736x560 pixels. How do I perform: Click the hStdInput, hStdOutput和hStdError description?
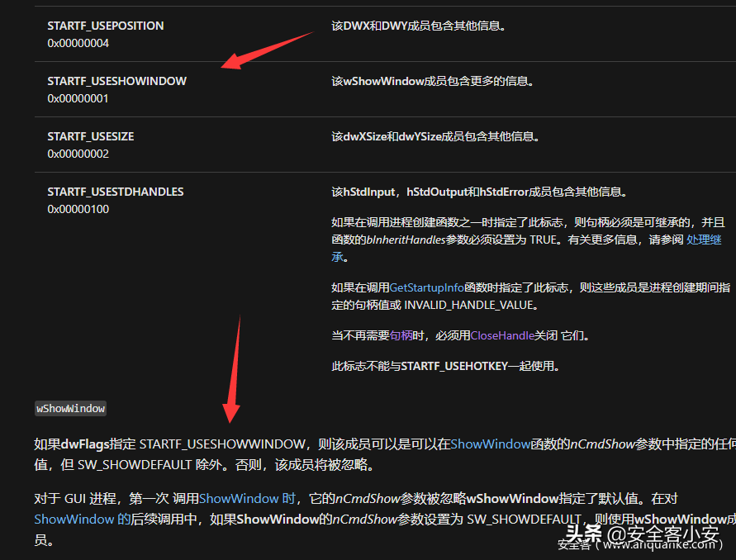479,192
